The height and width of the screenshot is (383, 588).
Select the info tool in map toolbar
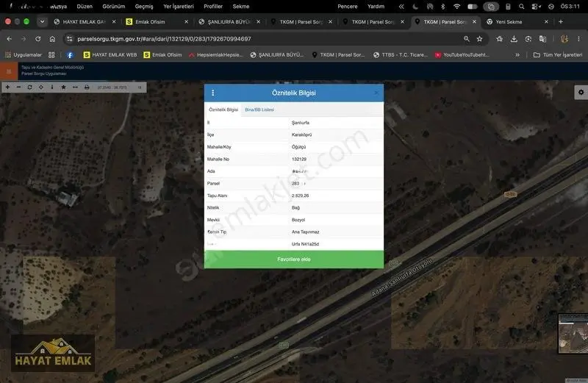pos(52,87)
